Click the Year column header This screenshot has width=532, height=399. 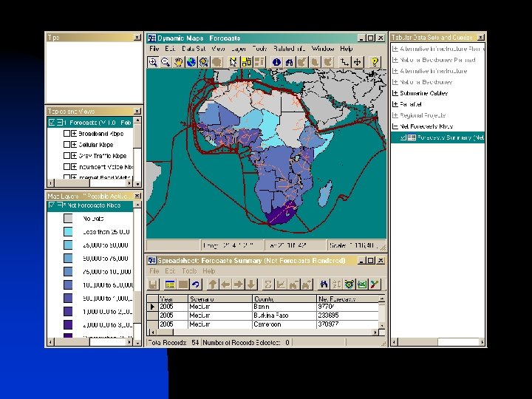pyautogui.click(x=174, y=299)
